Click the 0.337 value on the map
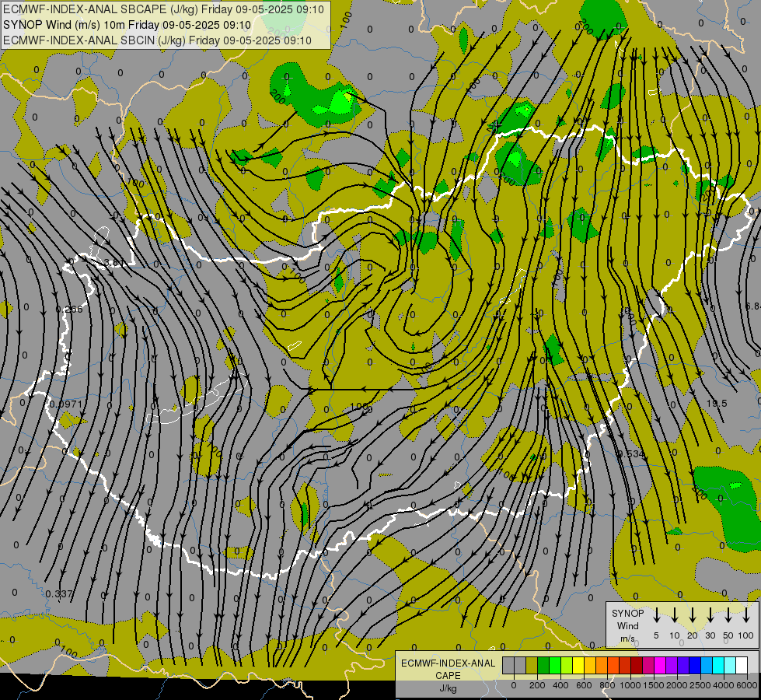 click(59, 593)
